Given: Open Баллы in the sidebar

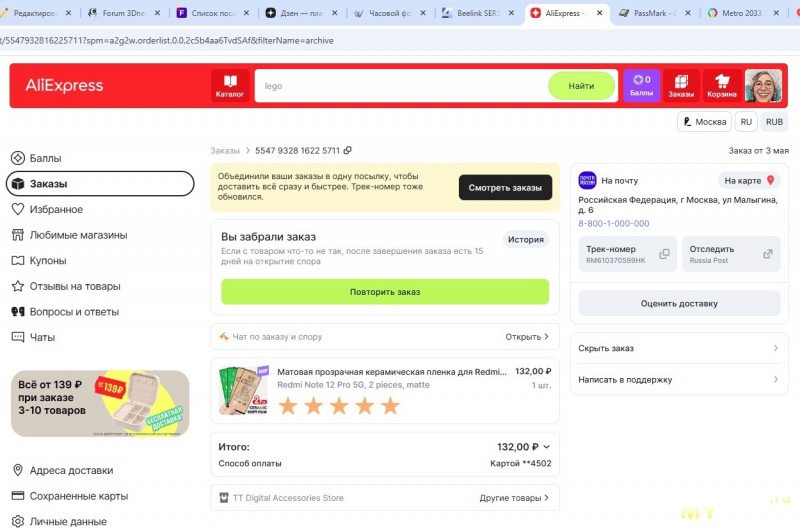Looking at the screenshot, I should pyautogui.click(x=37, y=158).
